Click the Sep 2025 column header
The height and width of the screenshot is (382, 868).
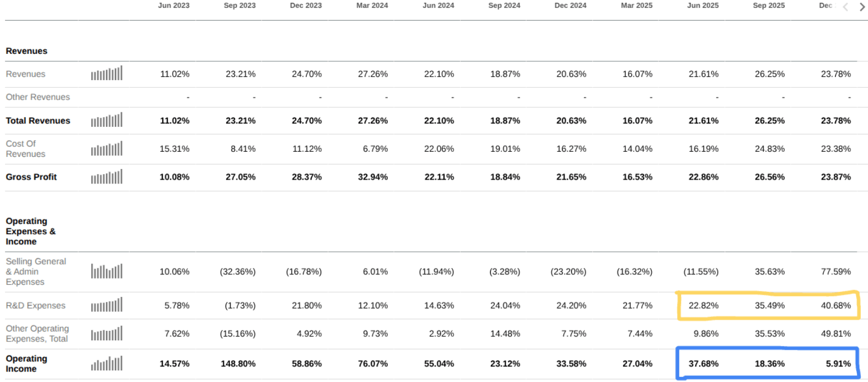tap(769, 6)
